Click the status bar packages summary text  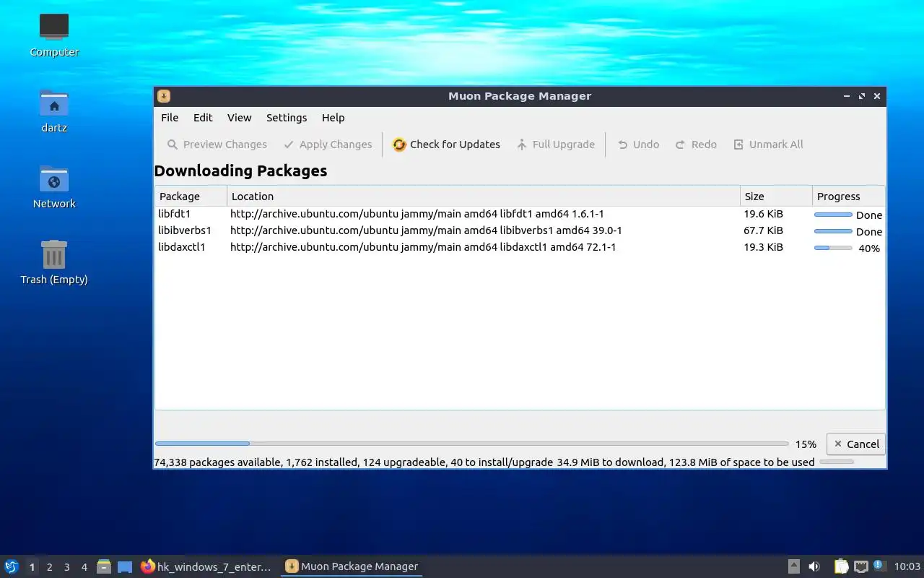pos(484,462)
